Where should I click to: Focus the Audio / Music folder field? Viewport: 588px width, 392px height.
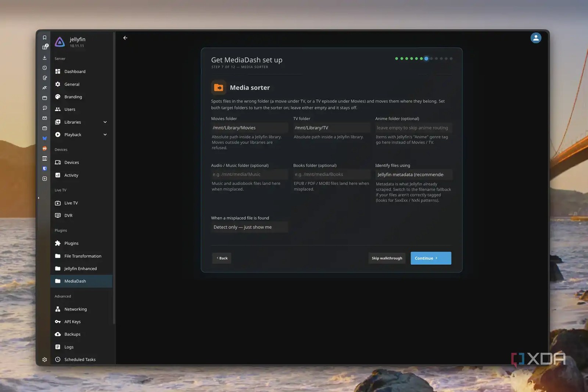(250, 174)
